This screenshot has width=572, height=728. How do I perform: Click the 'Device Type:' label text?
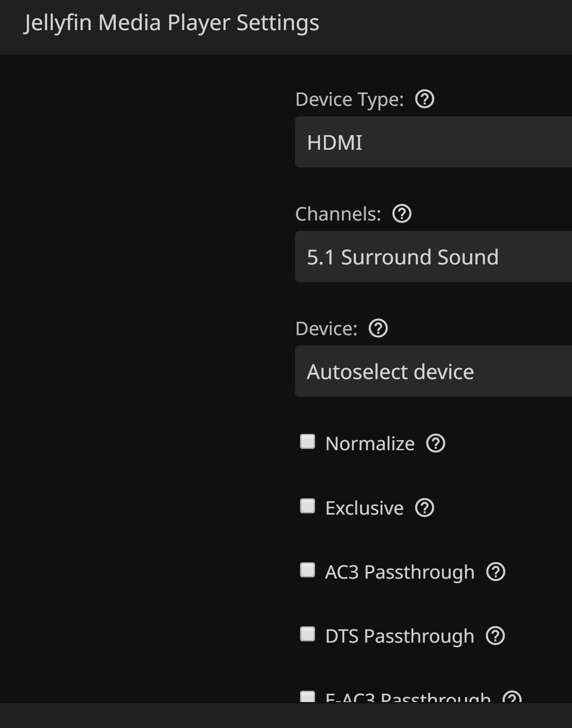(x=349, y=100)
